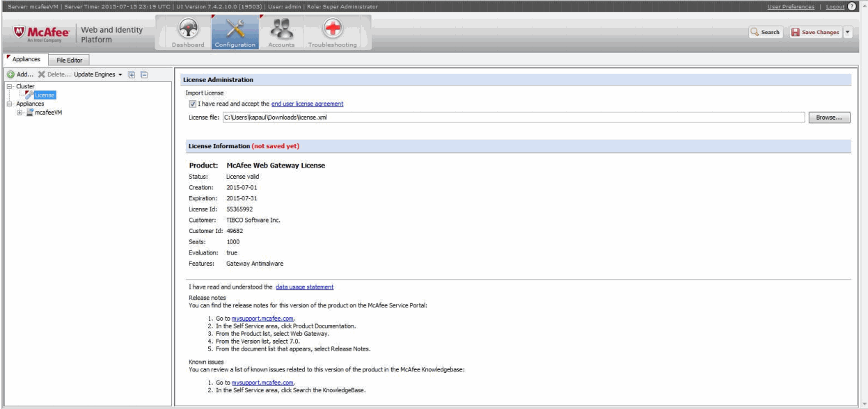Image resolution: width=868 pixels, height=409 pixels.
Task: Click the 'License valid' status value
Action: (243, 177)
